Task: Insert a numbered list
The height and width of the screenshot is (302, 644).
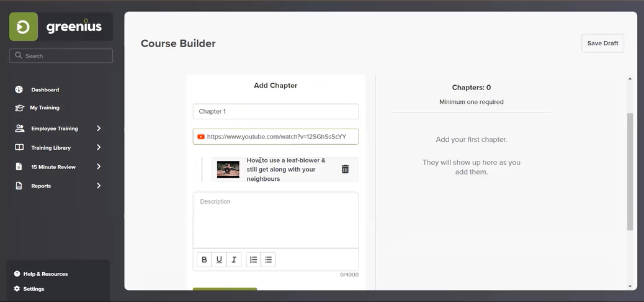Action: coord(253,260)
